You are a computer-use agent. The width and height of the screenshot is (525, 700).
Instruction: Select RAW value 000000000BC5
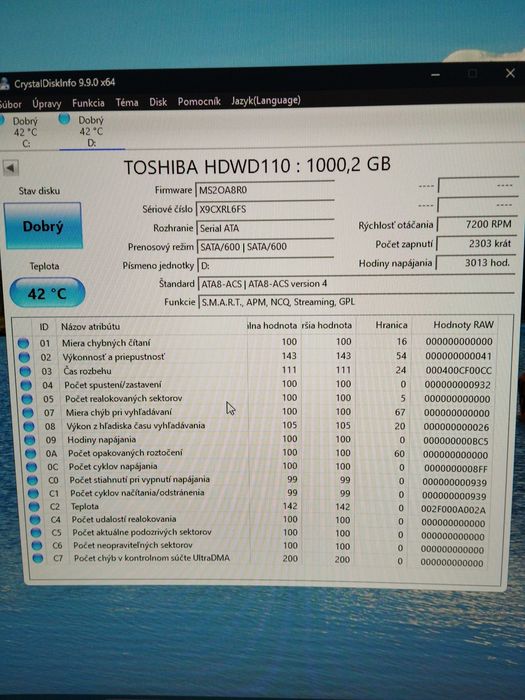(456, 441)
